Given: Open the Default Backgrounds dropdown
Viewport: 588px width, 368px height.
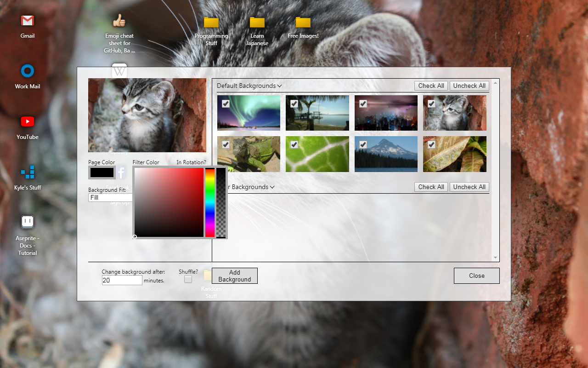Looking at the screenshot, I should [x=249, y=86].
